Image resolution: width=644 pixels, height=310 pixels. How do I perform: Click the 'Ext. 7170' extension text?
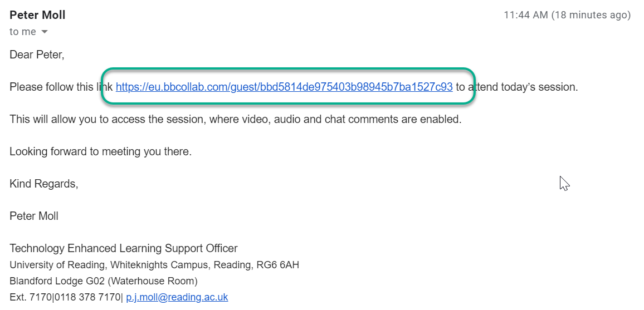31,297
